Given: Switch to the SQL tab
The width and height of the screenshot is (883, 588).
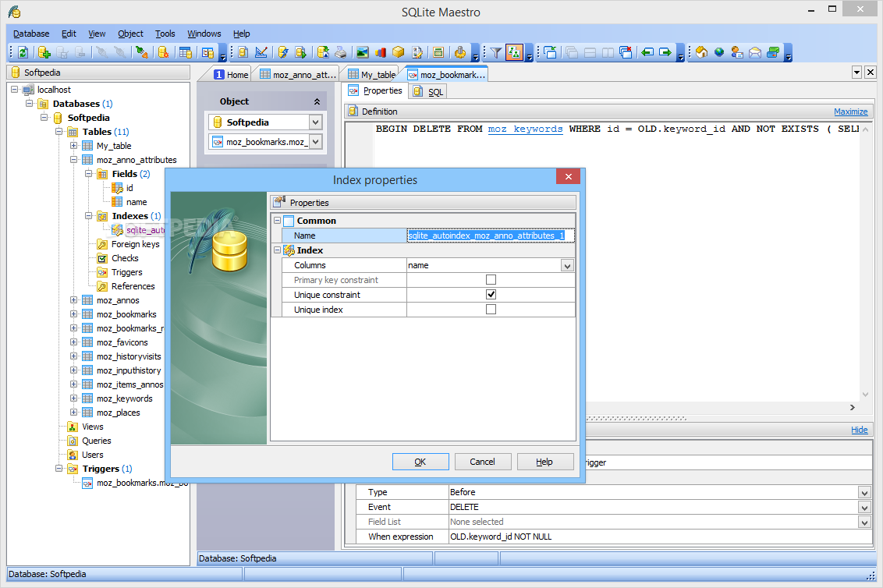Looking at the screenshot, I should [428, 92].
